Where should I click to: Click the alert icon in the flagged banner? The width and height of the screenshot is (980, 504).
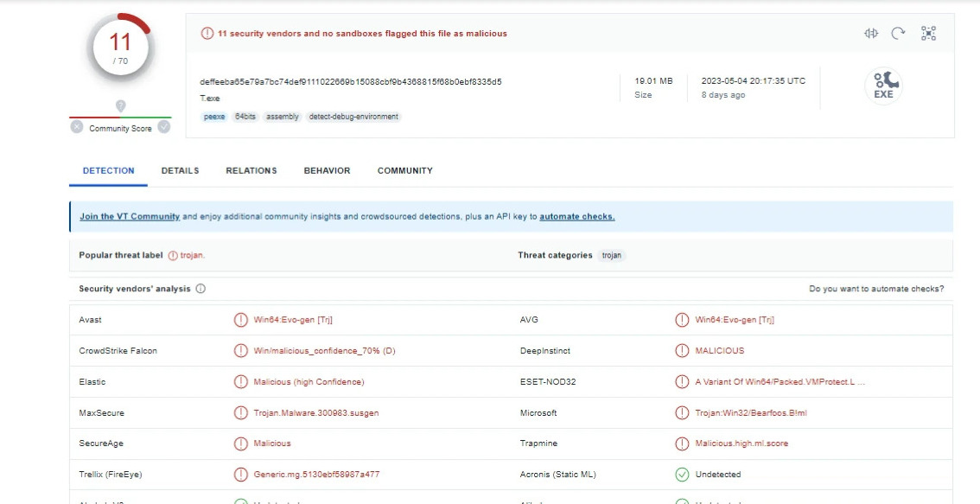coord(207,33)
